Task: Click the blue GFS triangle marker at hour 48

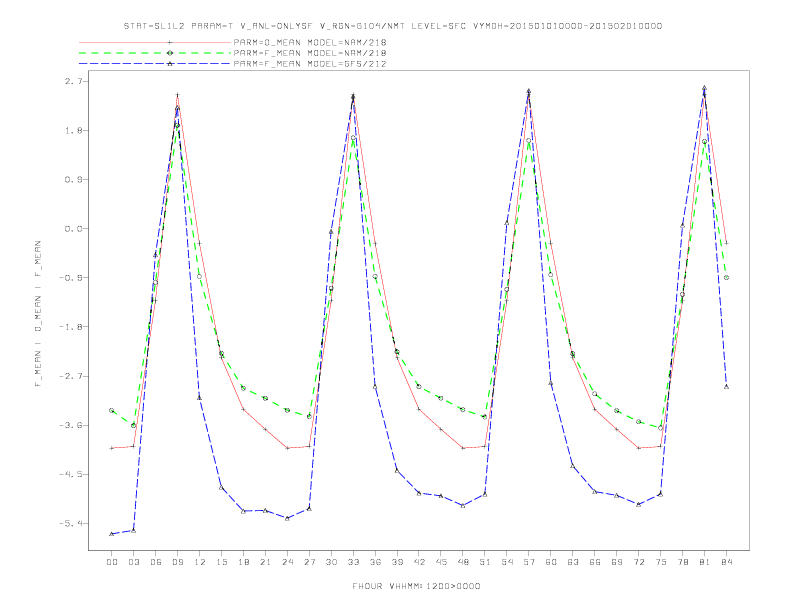Action: point(463,505)
